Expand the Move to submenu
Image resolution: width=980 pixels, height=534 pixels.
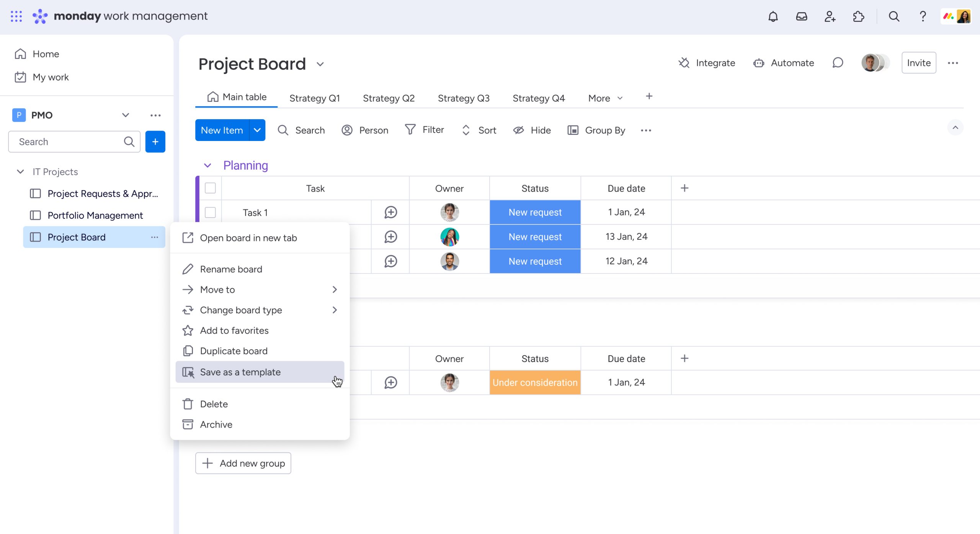[x=260, y=290]
